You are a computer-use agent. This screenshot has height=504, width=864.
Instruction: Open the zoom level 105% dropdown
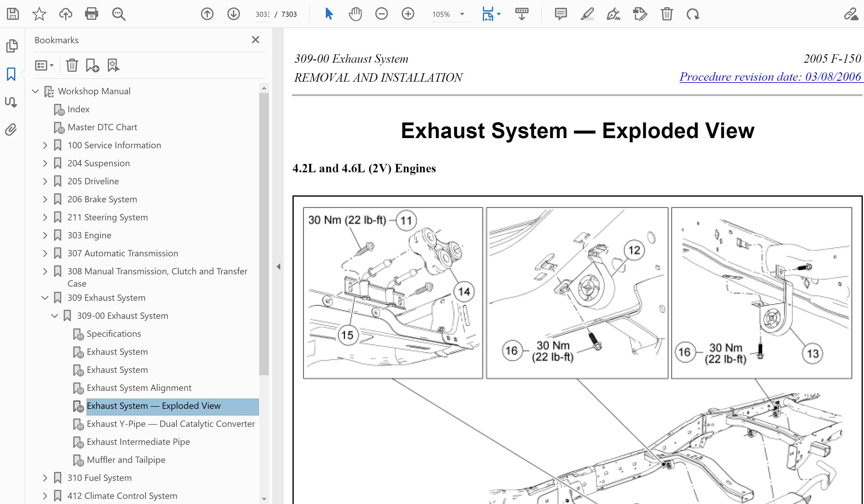coord(462,14)
